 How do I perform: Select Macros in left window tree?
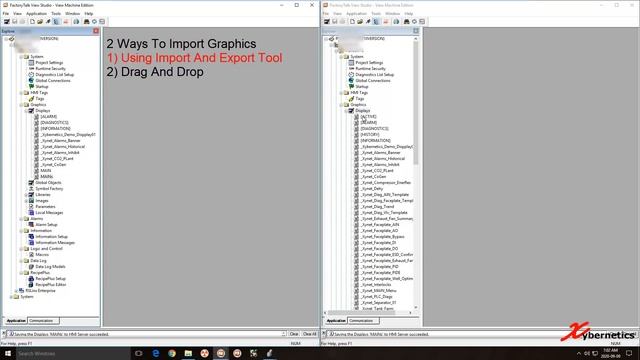(42, 254)
